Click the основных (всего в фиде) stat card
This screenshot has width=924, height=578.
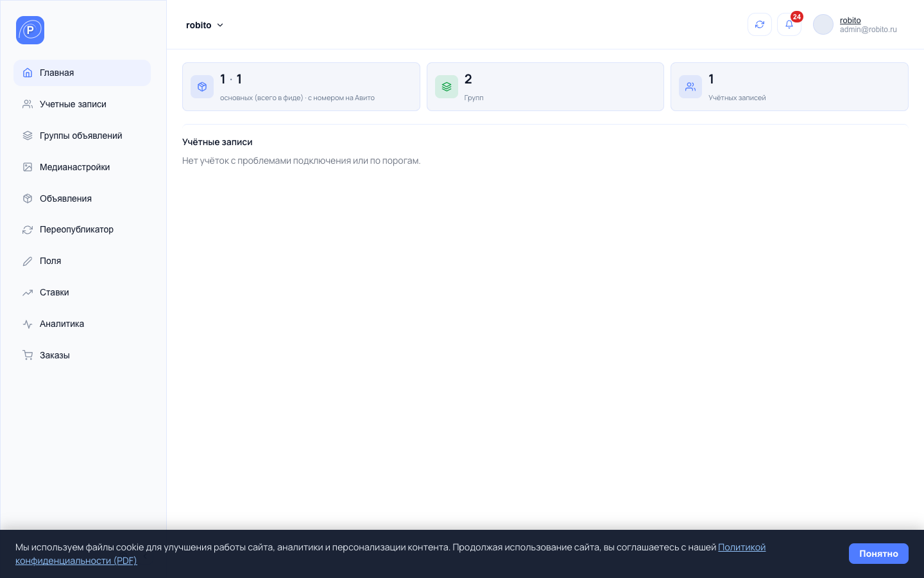[x=301, y=87]
